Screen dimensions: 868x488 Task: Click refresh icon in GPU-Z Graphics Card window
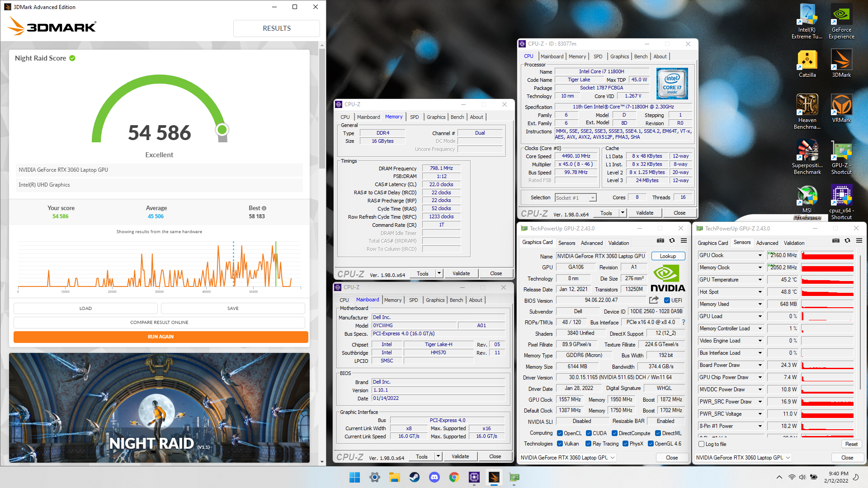point(672,240)
